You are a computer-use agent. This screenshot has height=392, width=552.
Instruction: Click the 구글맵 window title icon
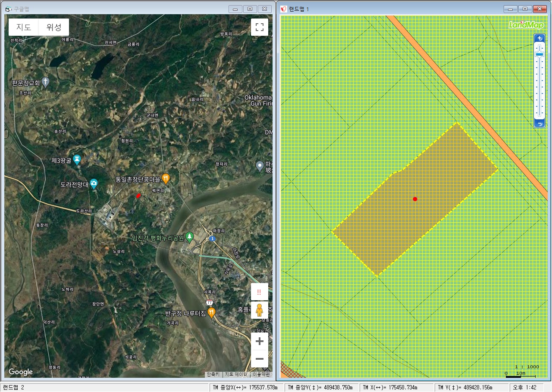click(8, 9)
